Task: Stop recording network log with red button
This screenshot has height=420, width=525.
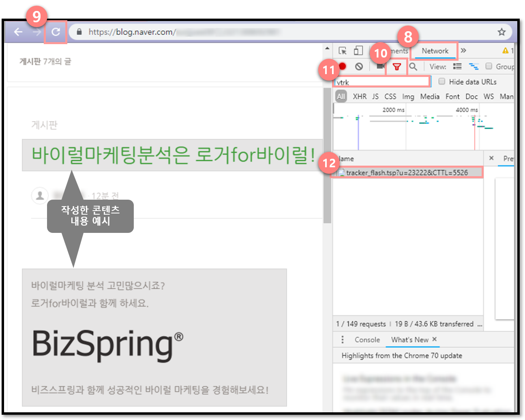Action: 343,66
